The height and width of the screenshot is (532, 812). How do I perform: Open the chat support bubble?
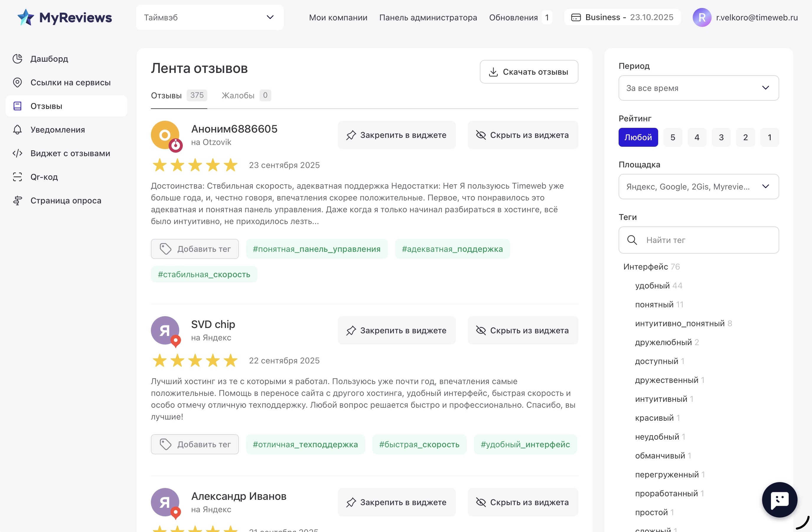780,500
